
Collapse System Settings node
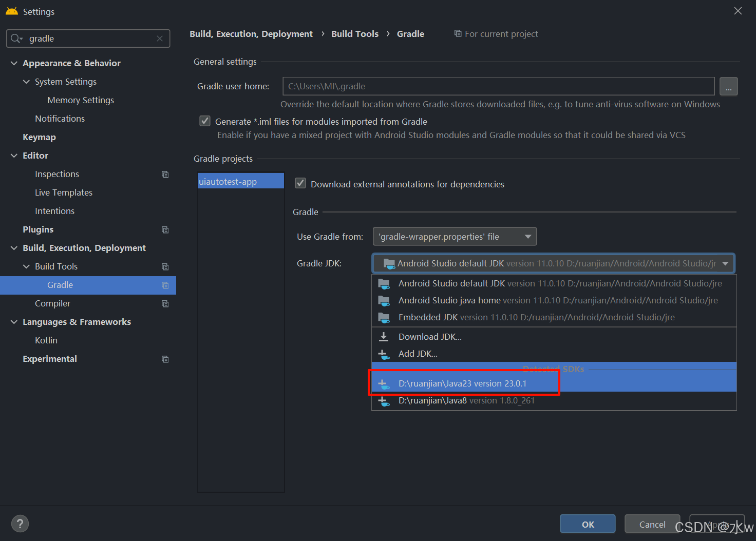point(26,82)
